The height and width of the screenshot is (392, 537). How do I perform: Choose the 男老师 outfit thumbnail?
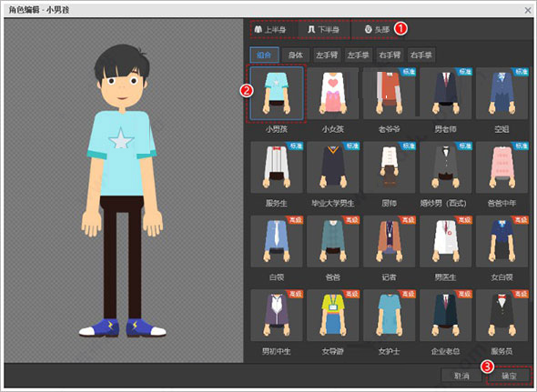[446, 94]
